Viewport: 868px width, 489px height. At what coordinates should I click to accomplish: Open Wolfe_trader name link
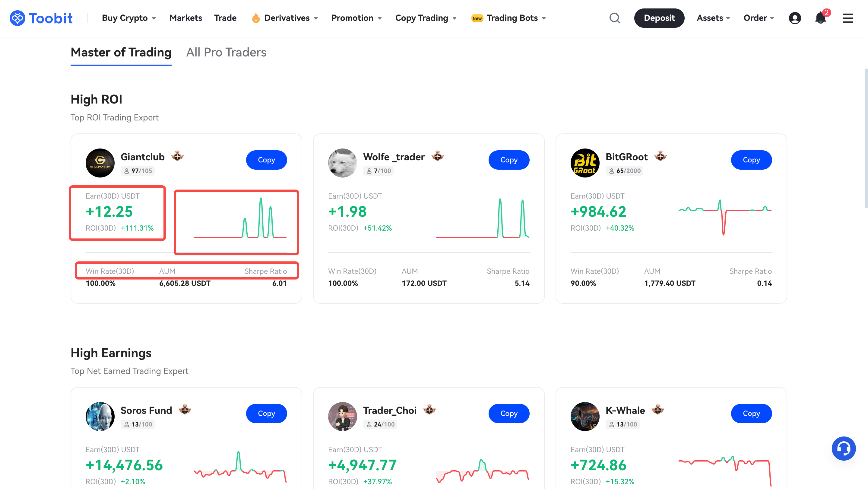click(x=394, y=157)
